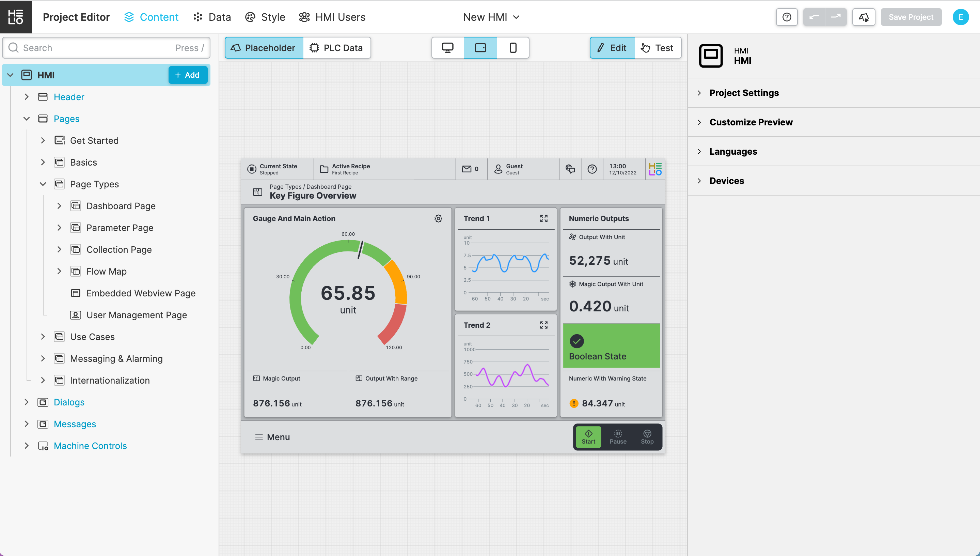
Task: Switch to Test mode
Action: tap(657, 48)
